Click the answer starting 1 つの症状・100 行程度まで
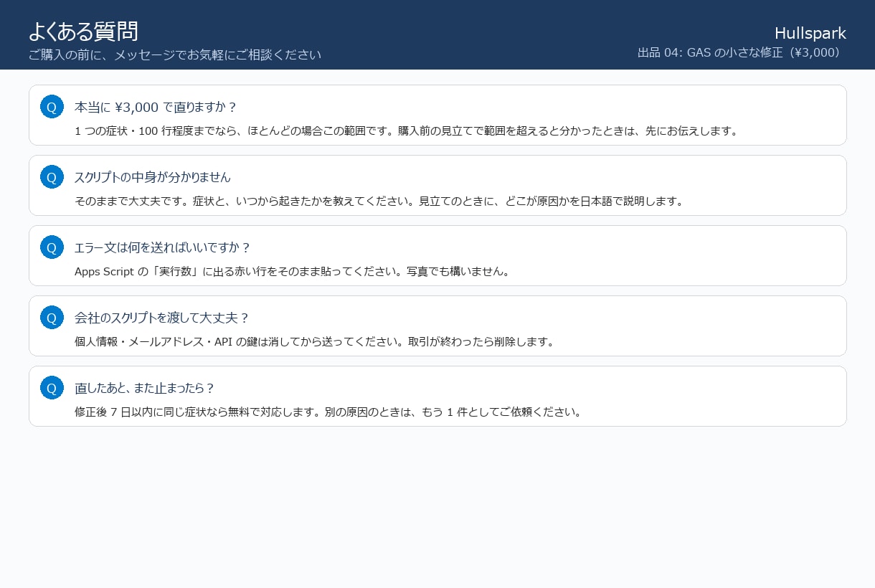 pyautogui.click(x=406, y=131)
